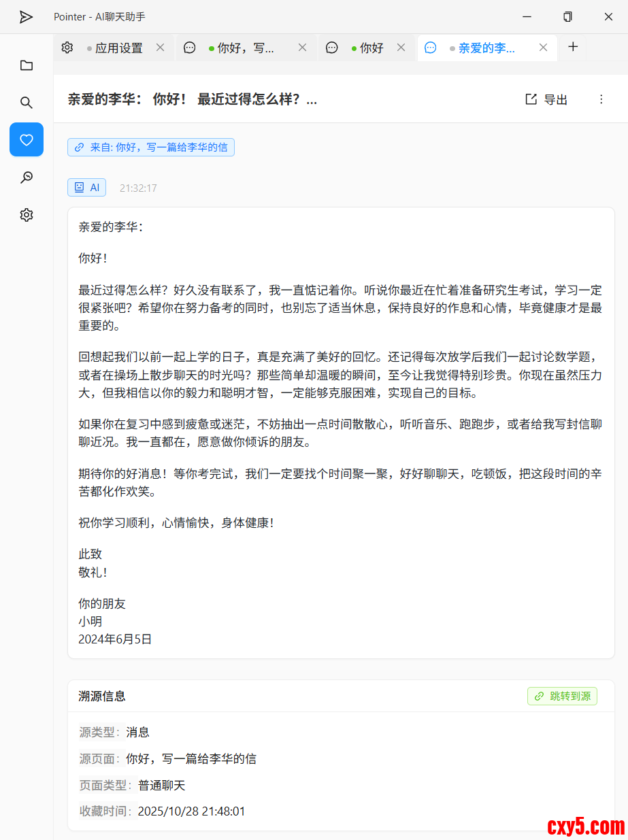Image resolution: width=628 pixels, height=840 pixels.
Task: Open the crawl search sidebar icon
Action: pos(27,178)
